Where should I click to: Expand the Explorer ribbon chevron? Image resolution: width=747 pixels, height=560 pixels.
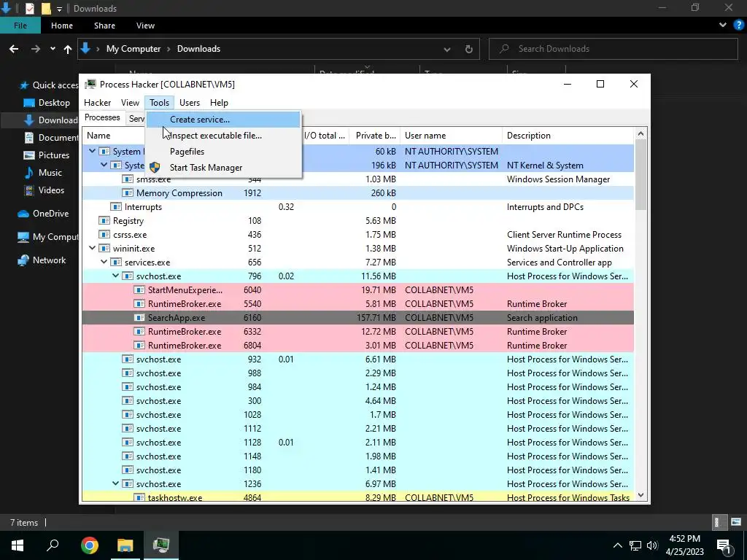(723, 26)
